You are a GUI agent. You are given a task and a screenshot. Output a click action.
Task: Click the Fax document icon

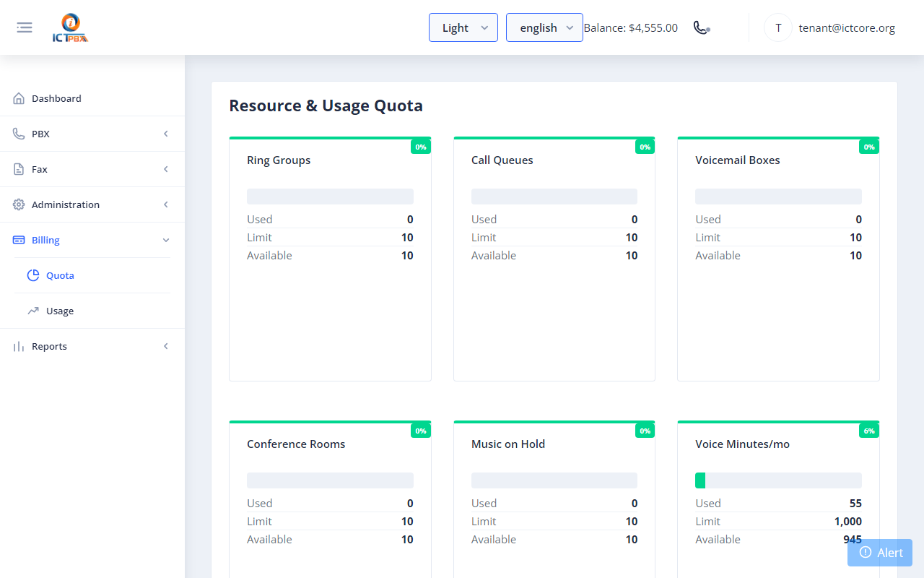(19, 169)
